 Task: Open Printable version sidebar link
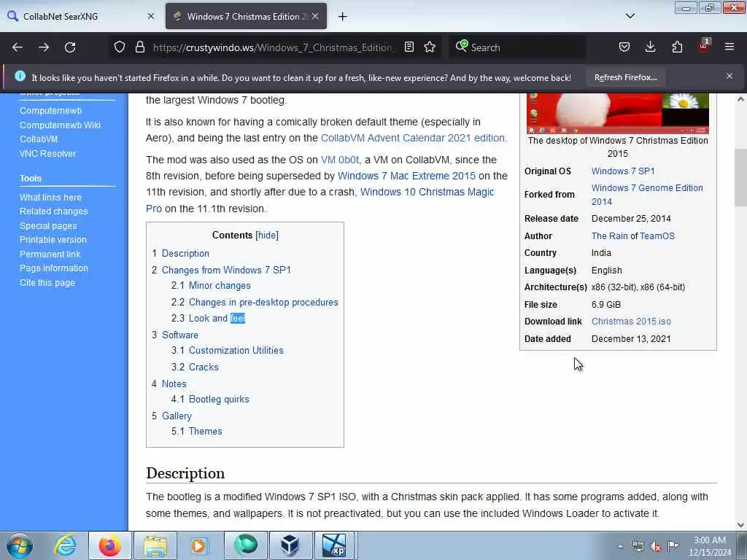53,240
